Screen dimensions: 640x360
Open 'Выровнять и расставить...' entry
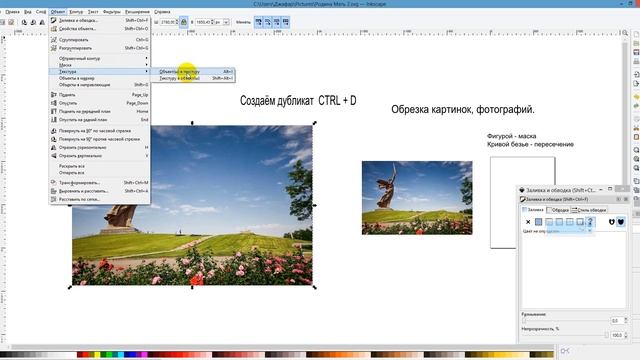tap(100, 191)
